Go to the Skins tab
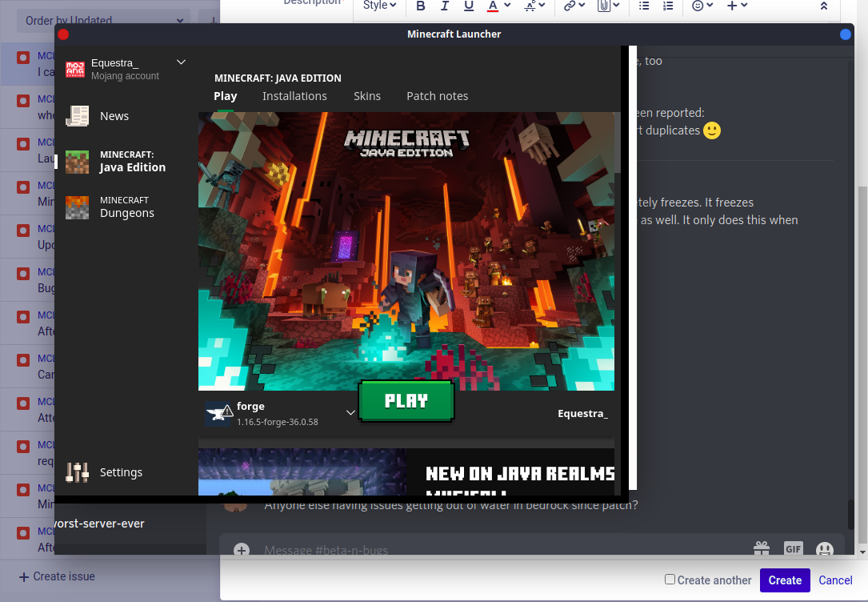 [367, 96]
